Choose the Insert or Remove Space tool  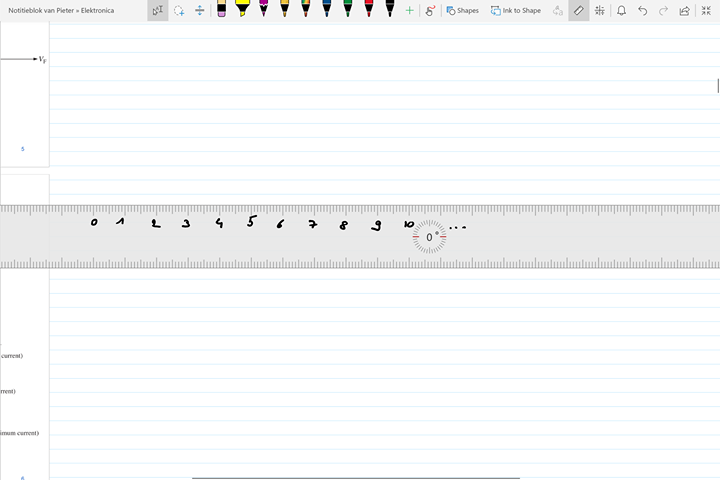coord(199,10)
